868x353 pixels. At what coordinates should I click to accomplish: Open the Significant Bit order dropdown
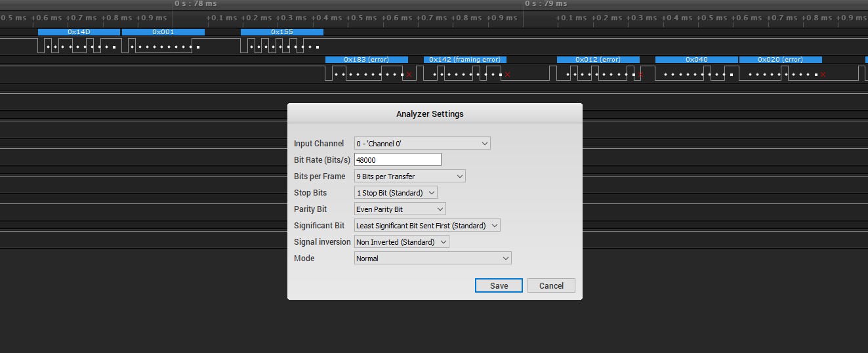click(x=427, y=226)
